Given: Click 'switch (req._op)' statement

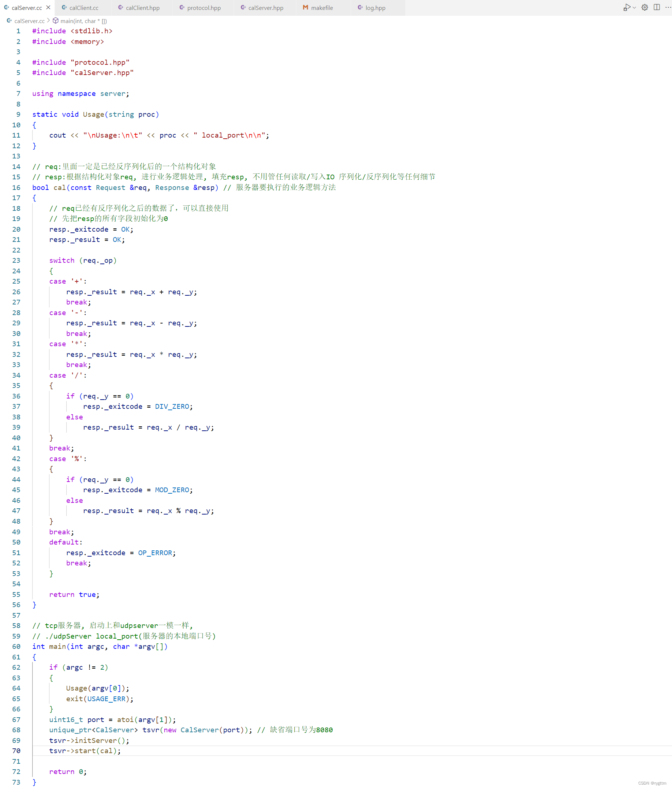Looking at the screenshot, I should coord(83,261).
